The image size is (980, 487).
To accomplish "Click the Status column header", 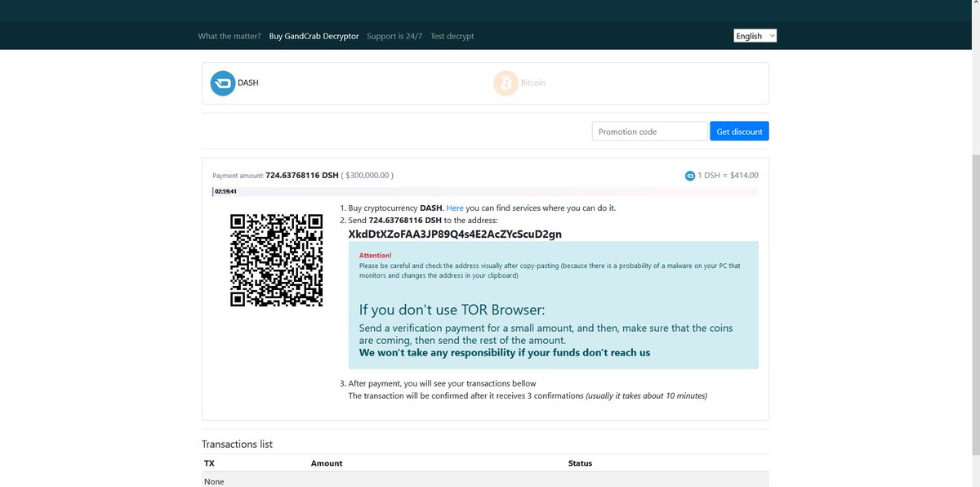I will click(x=580, y=463).
